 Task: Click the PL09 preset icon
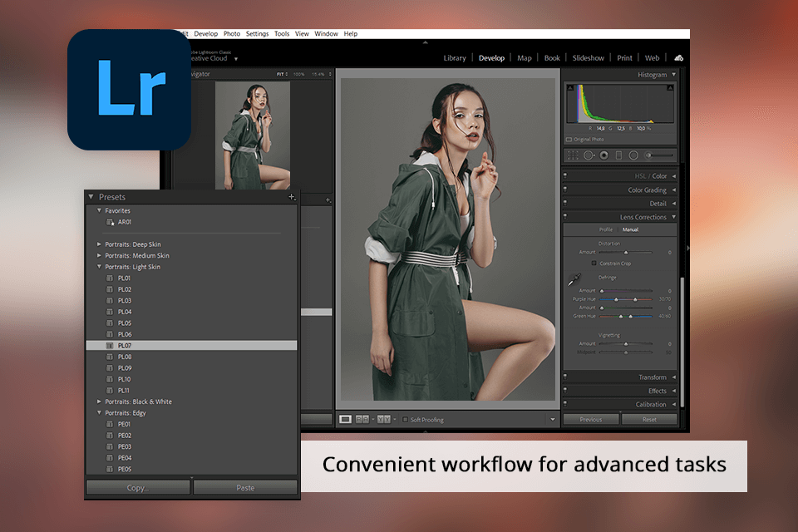(x=110, y=368)
